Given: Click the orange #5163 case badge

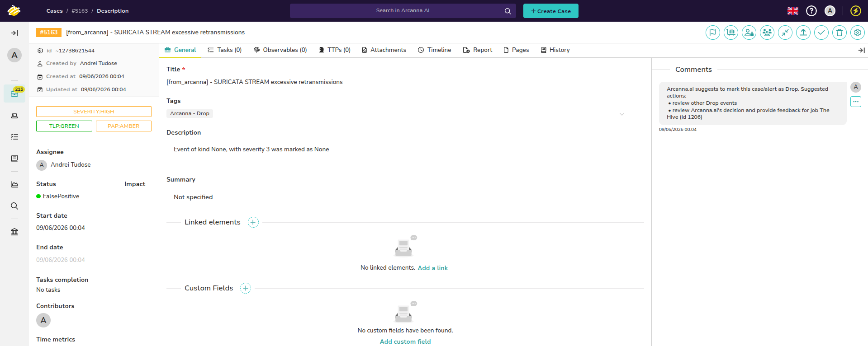Looking at the screenshot, I should [49, 33].
